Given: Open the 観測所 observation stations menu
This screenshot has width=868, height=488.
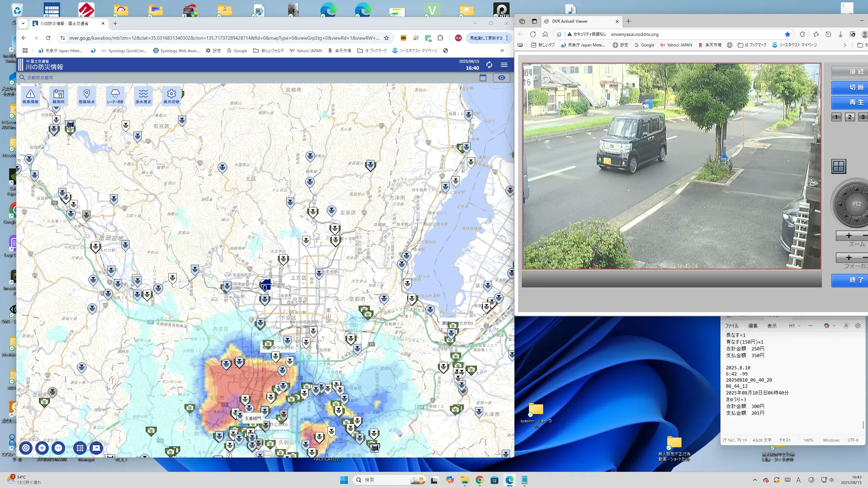Looking at the screenshot, I should pos(58,96).
